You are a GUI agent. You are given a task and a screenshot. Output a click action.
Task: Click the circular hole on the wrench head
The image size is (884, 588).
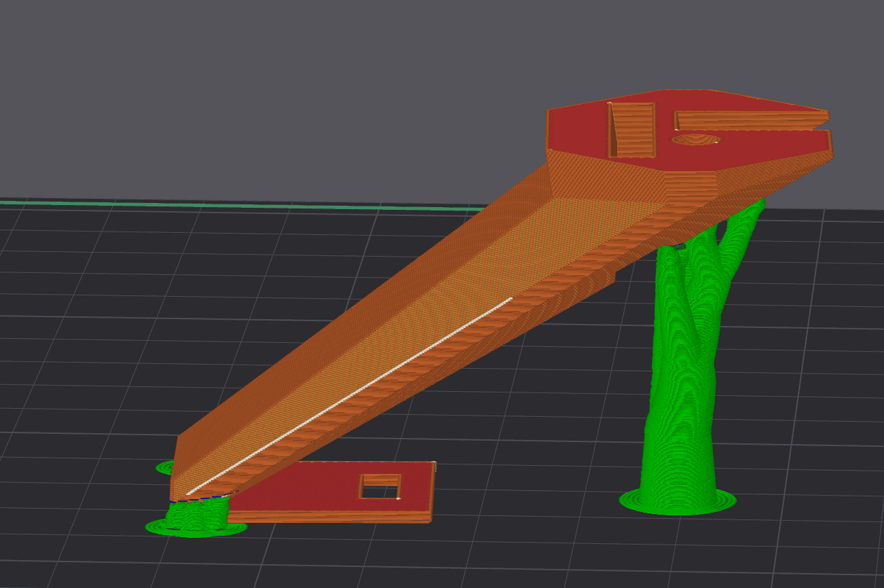coord(696,140)
